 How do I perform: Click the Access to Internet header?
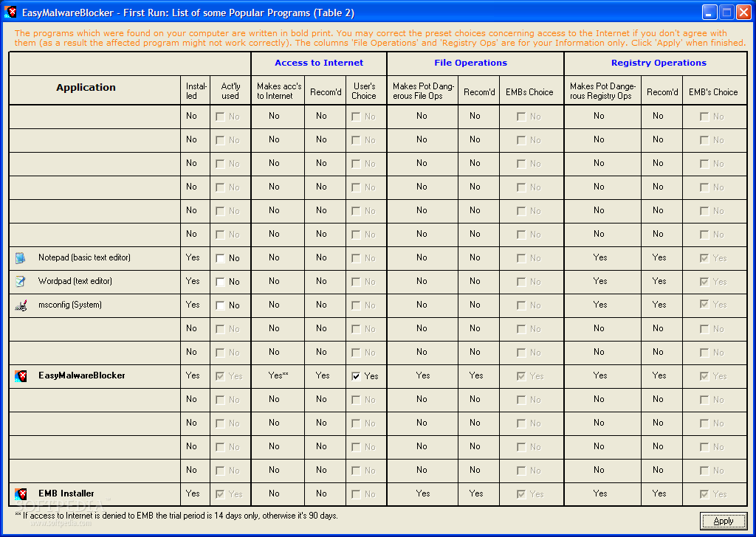pyautogui.click(x=319, y=63)
